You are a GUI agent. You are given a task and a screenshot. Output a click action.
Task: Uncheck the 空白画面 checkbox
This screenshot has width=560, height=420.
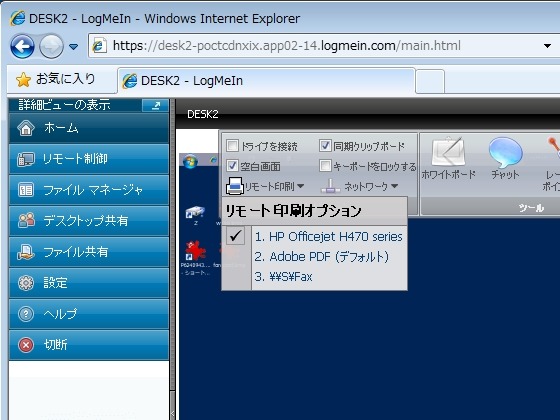[x=232, y=165]
